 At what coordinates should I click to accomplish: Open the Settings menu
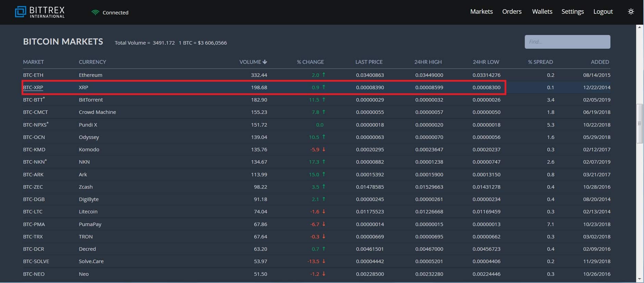[572, 12]
